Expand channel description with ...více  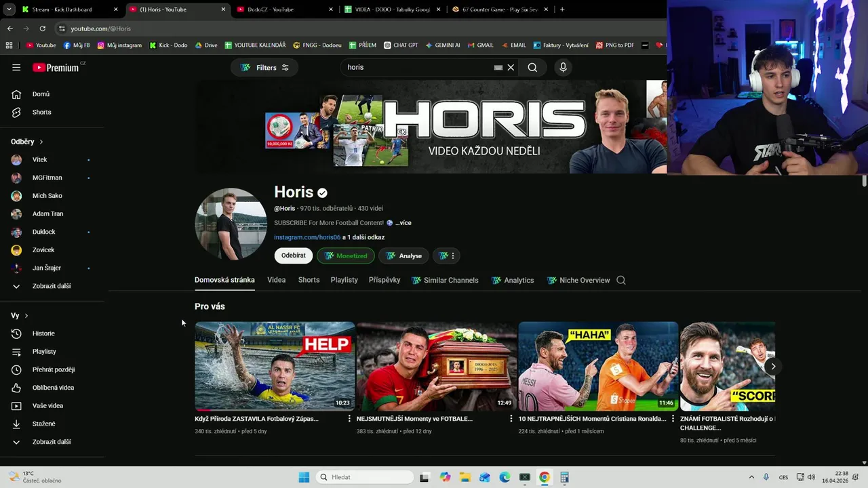(403, 222)
